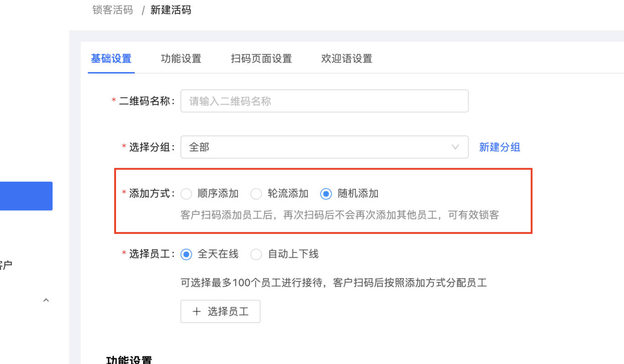
Task: Click the 功能设置 section heading
Action: pyautogui.click(x=129, y=359)
